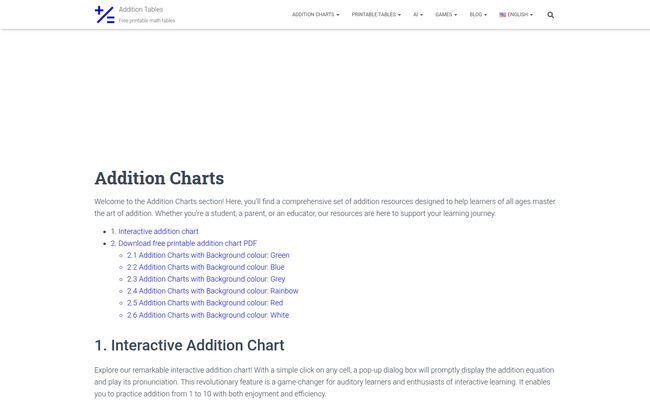Open the Addition Charts dropdown menu
Image resolution: width=650 pixels, height=414 pixels.
coord(315,15)
